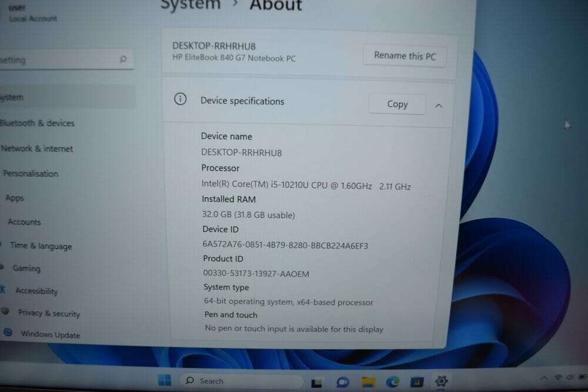Click the user Local Account profile
Image resolution: width=588 pixels, height=392 pixels.
pyautogui.click(x=33, y=13)
